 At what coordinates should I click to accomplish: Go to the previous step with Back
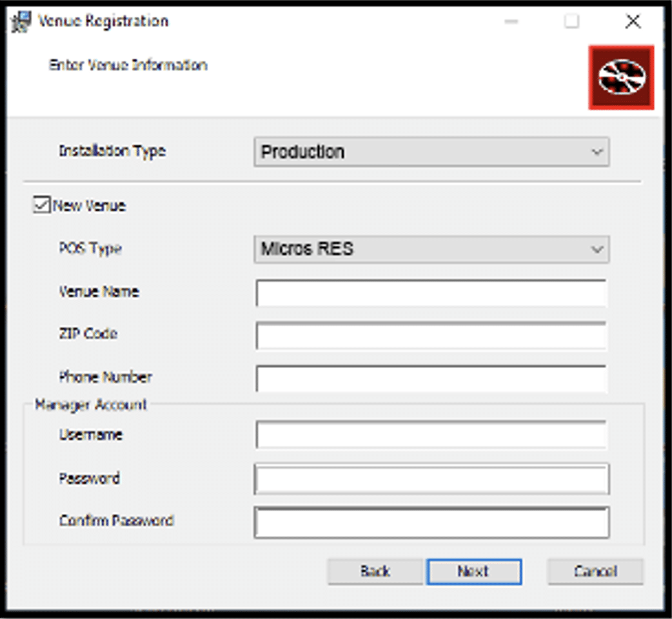(375, 571)
